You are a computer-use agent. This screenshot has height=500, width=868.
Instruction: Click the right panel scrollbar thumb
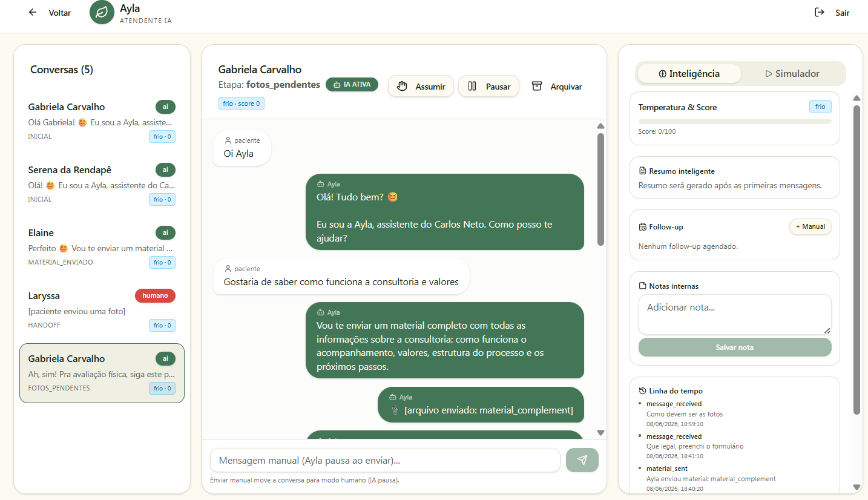(x=856, y=260)
